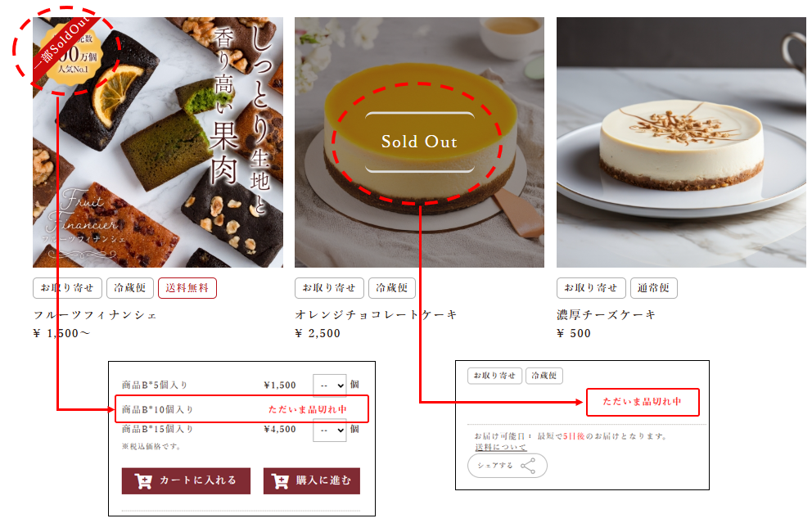
Task: Open 濃厚チーズケーキ product title
Action: coord(606,315)
